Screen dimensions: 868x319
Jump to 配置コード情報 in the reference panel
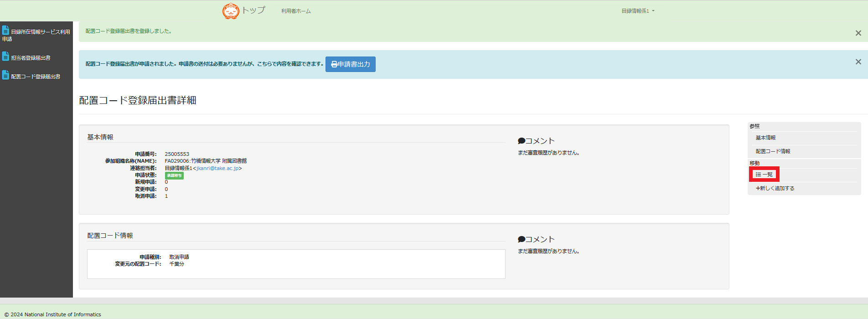773,151
